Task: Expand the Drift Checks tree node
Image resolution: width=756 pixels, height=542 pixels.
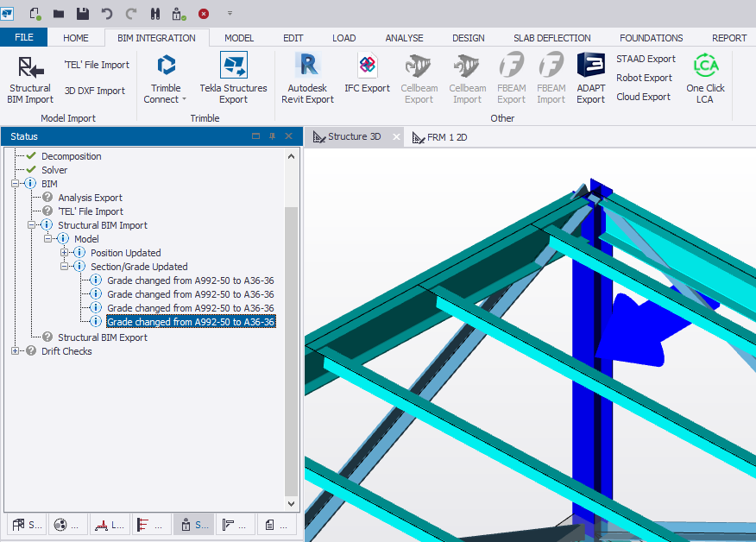Action: click(16, 351)
